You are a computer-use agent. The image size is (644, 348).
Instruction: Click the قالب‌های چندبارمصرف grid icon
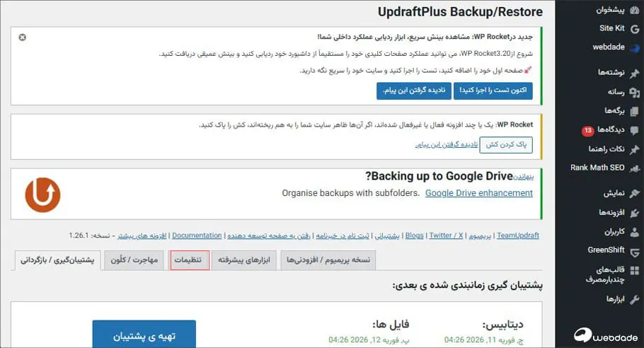[635, 270]
